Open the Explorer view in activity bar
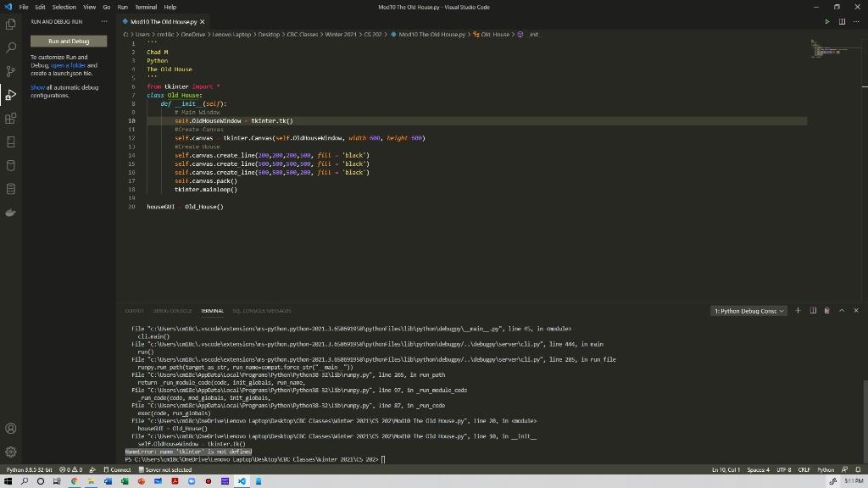Viewport: 868px width, 488px height. click(x=10, y=25)
